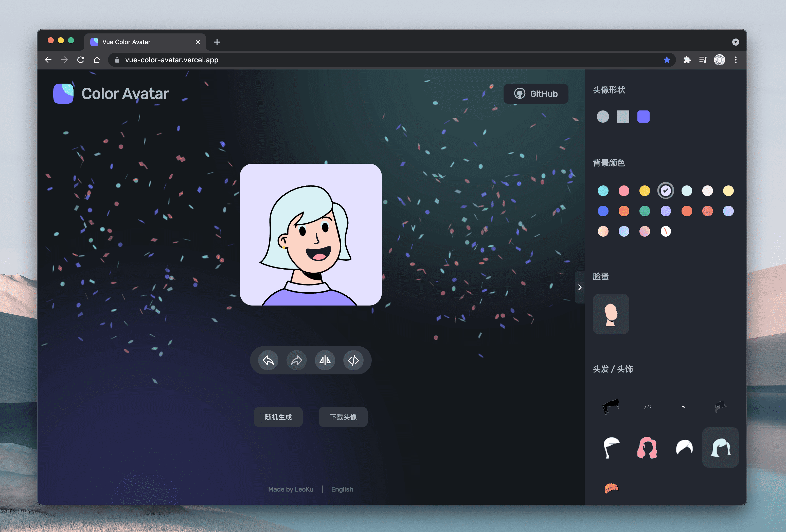This screenshot has height=532, width=786.
Task: Select the face shape thumbnail
Action: click(611, 314)
